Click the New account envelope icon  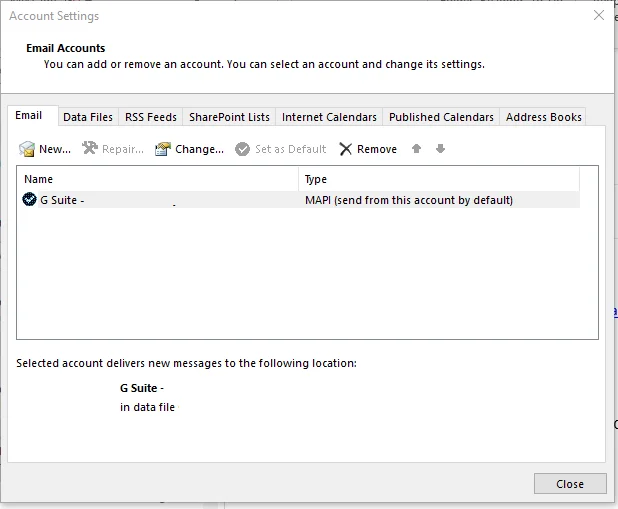[x=27, y=149]
